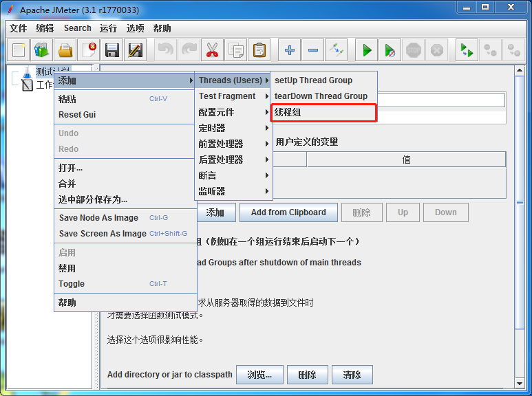Click 帮助 at context menu bottom

coord(125,302)
